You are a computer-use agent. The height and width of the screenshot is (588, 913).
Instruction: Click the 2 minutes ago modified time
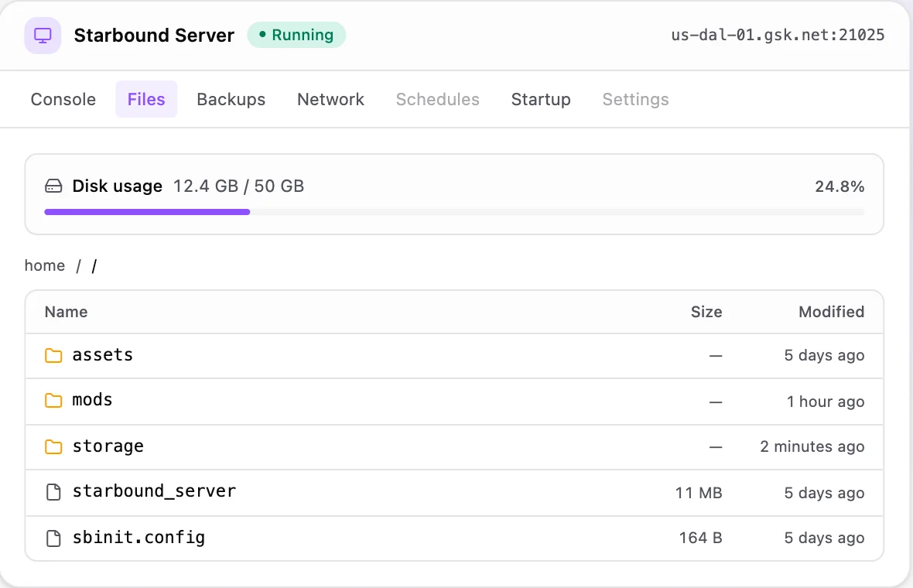point(812,446)
